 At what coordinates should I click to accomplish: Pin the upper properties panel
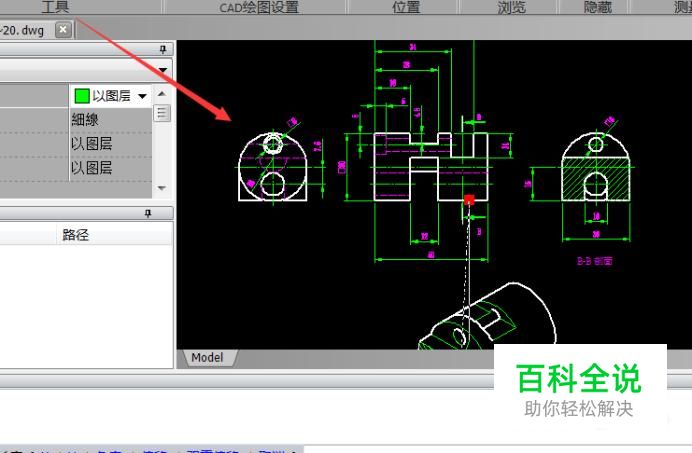162,49
